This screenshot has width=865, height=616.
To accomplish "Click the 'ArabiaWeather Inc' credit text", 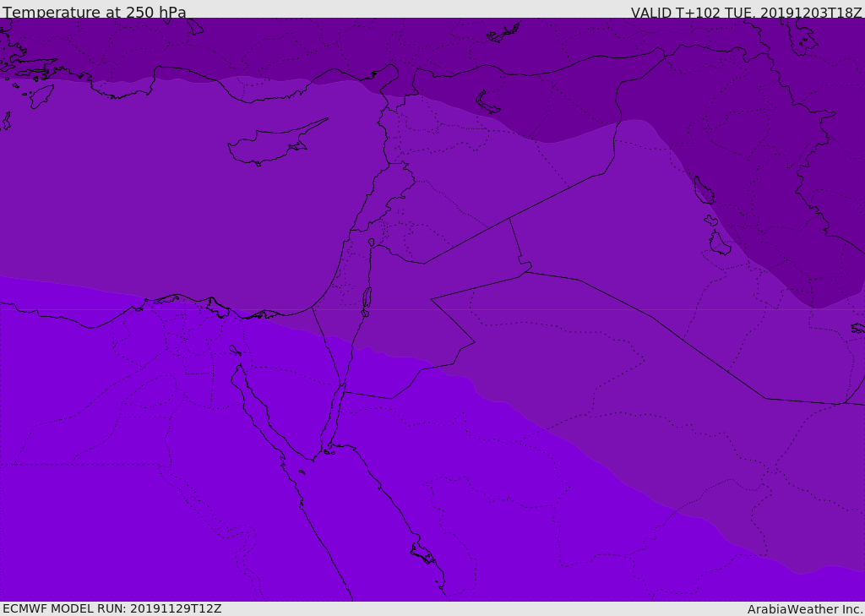I will tap(804, 609).
